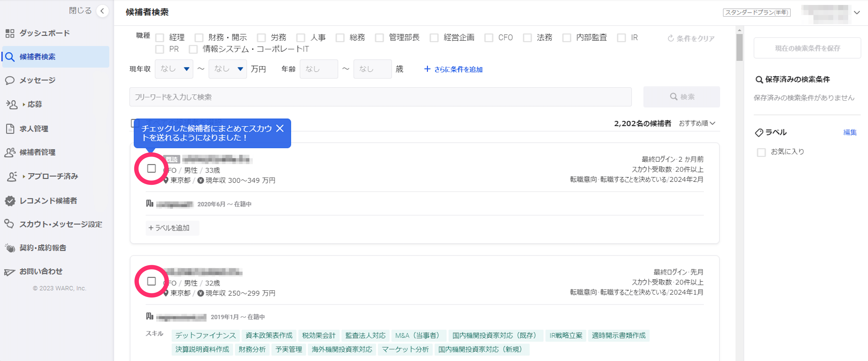
Task: Click the 契約・成約報告 handshake icon
Action: coord(10,248)
